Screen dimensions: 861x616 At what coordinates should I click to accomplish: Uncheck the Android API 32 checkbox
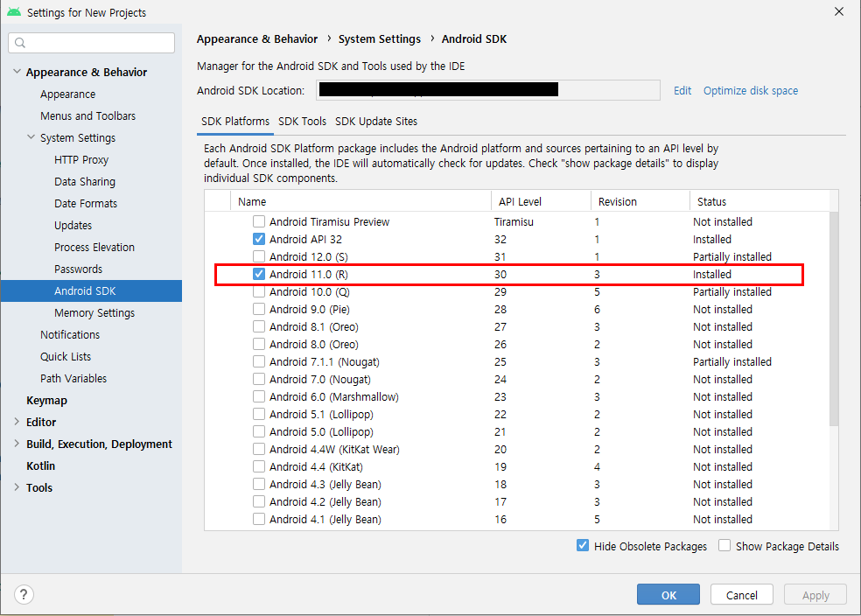click(x=259, y=240)
